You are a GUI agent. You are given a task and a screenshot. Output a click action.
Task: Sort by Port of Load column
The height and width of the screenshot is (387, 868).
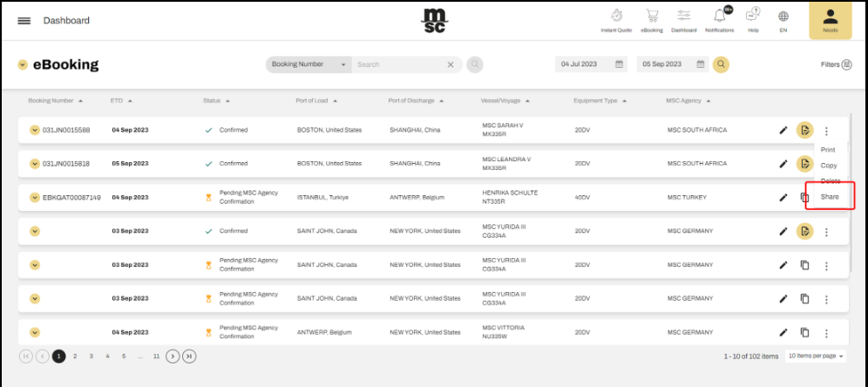316,101
